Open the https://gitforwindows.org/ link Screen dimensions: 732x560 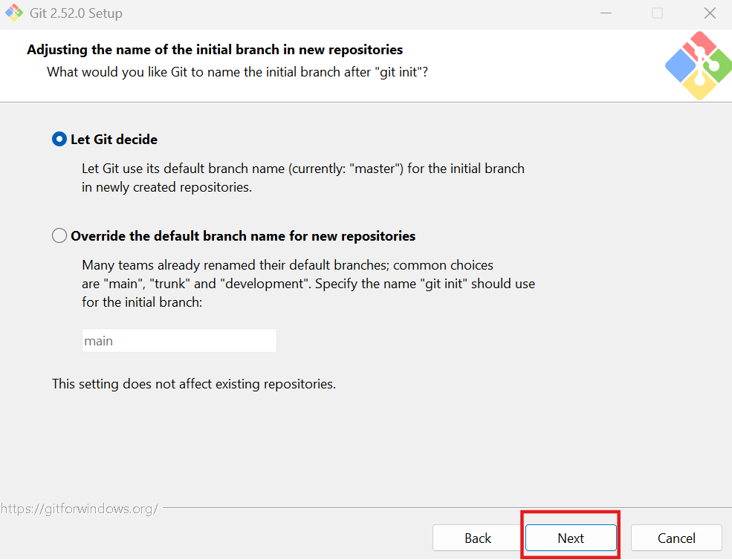(x=80, y=508)
